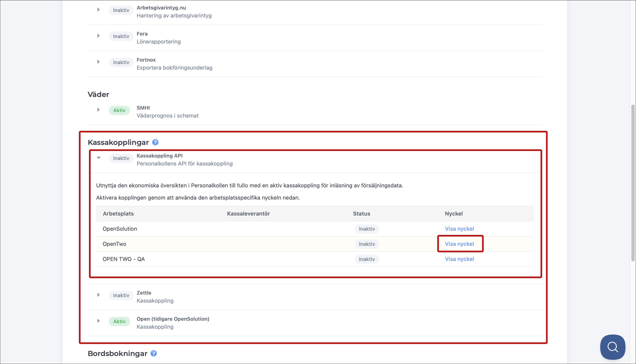The width and height of the screenshot is (636, 364).
Task: Click the Inaktiv badge in OpenTwo row
Action: tap(367, 244)
